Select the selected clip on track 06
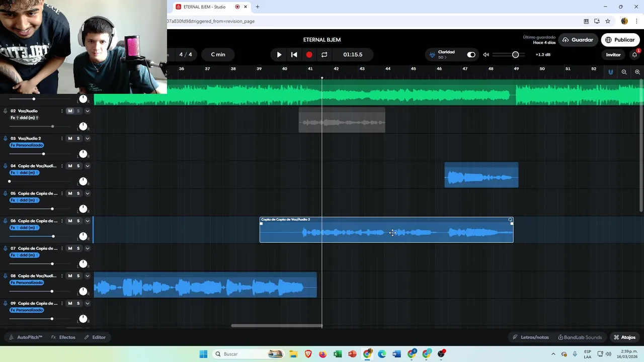 coord(386,230)
